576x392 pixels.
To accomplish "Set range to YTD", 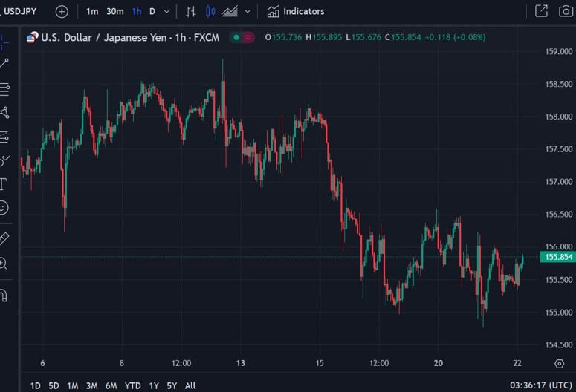I will [x=132, y=386].
